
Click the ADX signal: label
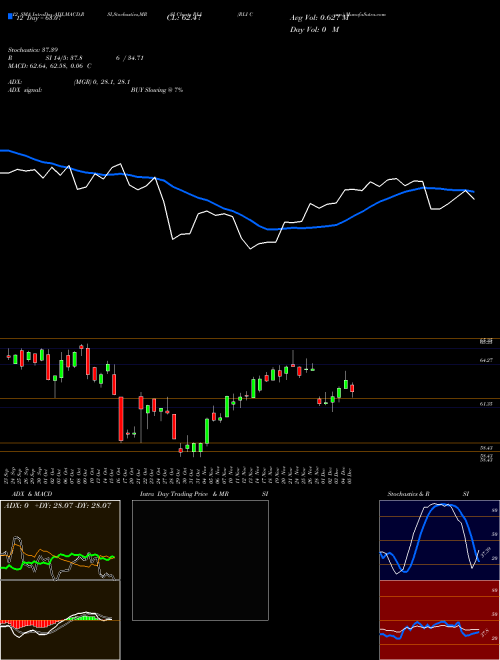(24, 90)
